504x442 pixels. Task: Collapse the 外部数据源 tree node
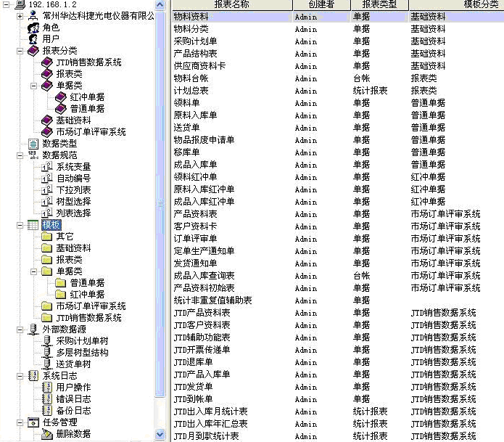pyautogui.click(x=20, y=330)
